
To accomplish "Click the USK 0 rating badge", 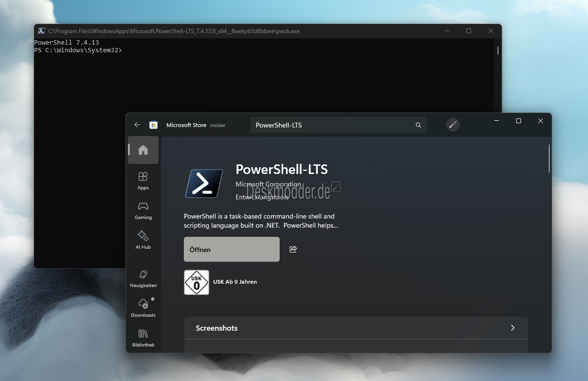I will tap(196, 282).
